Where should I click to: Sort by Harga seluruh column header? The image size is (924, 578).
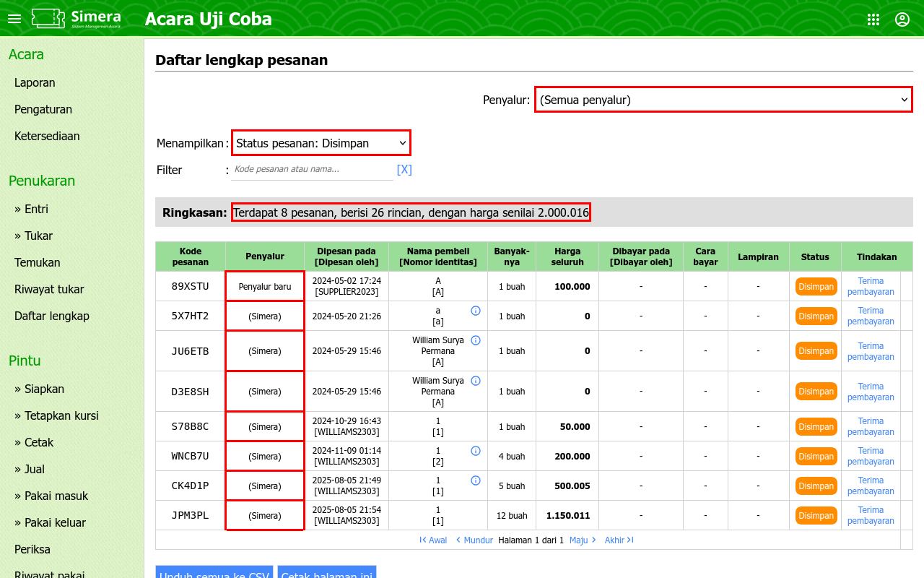[x=567, y=256]
